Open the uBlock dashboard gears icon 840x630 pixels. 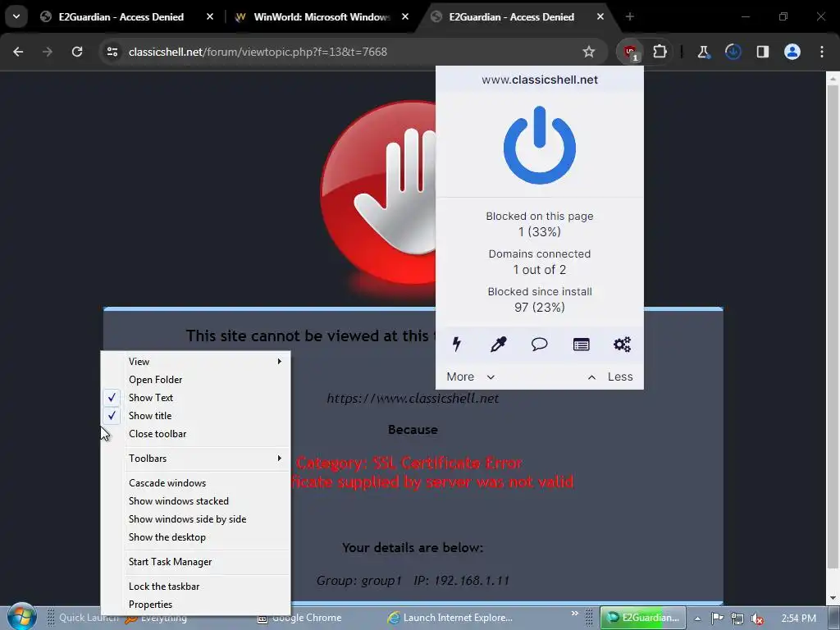point(622,344)
